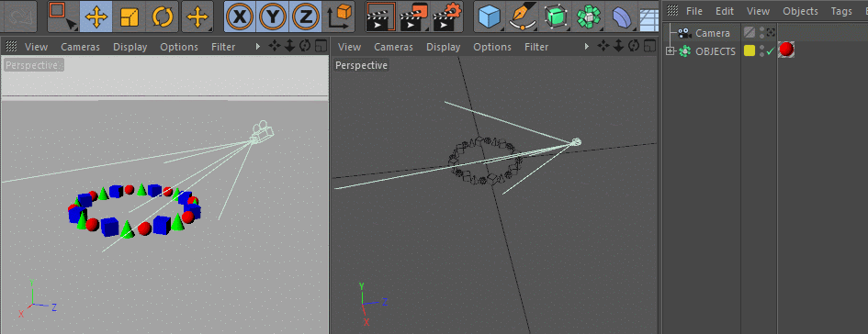Click the OBJECTS cloner icon in Object Manager

(x=685, y=50)
